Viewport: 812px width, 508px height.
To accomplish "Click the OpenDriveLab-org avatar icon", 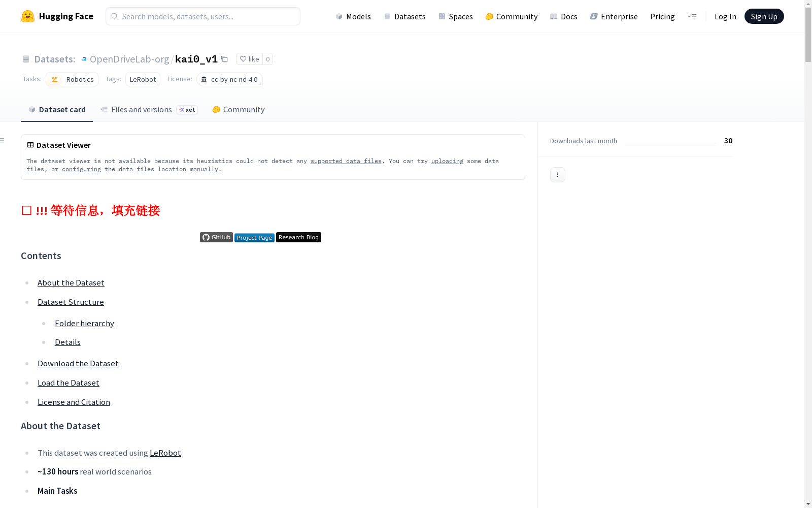I will pyautogui.click(x=84, y=59).
